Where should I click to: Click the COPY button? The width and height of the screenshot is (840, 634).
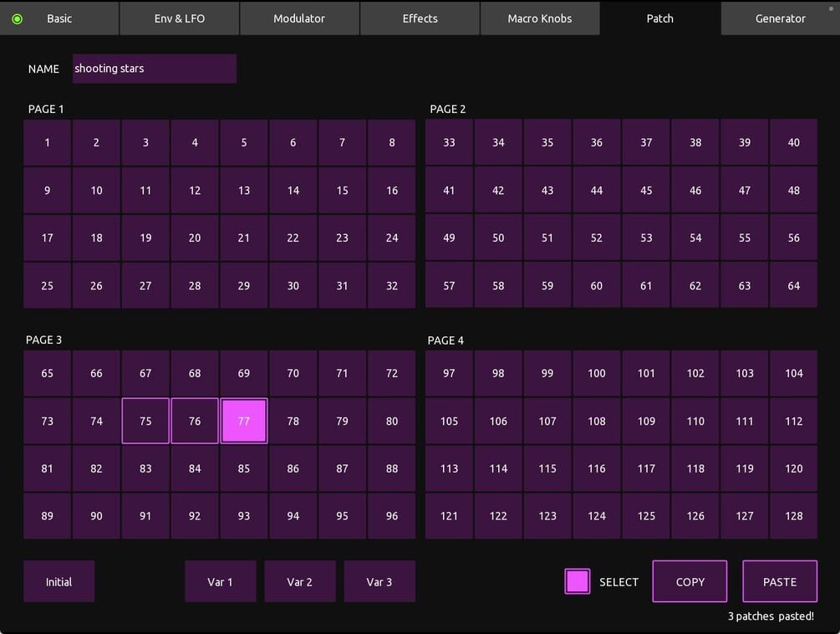[x=690, y=581]
